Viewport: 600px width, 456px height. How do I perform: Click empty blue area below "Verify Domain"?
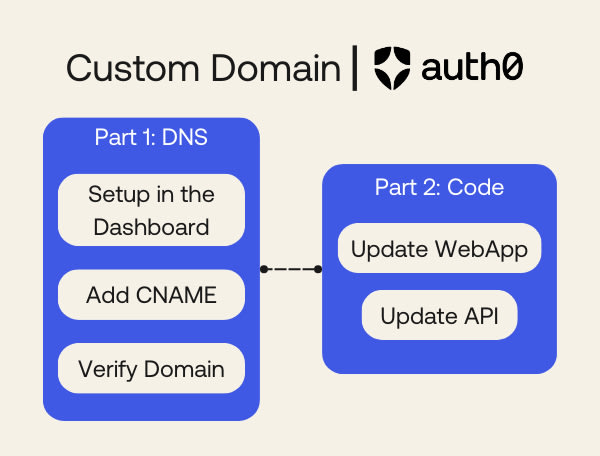(151, 407)
